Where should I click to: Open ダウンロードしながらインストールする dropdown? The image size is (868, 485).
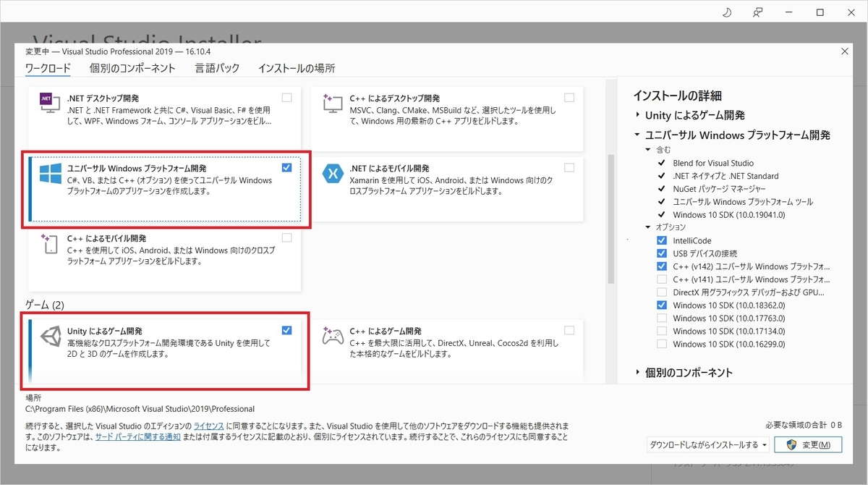point(708,444)
